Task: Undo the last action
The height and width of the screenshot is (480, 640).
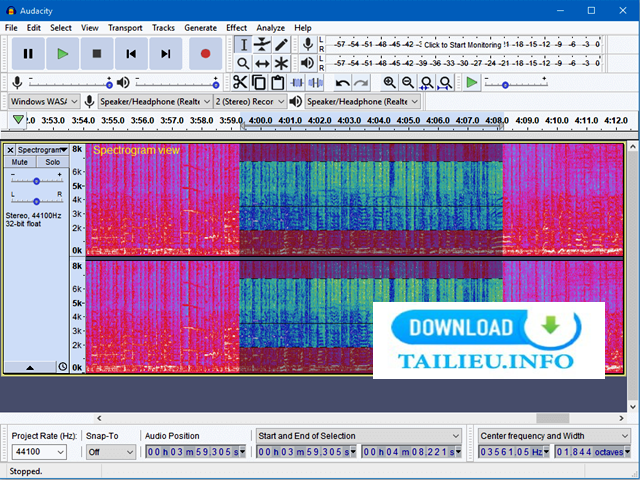Action: (x=342, y=83)
